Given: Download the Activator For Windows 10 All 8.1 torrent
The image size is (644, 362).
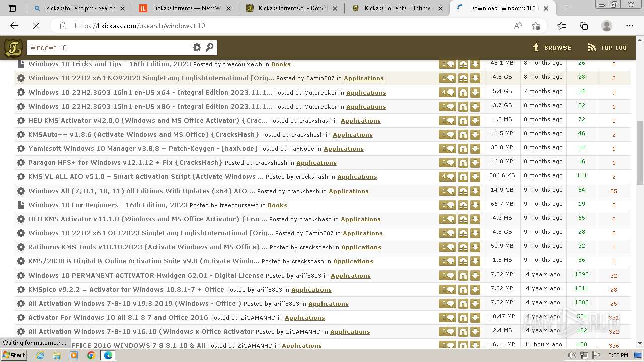Looking at the screenshot, I should pos(475,318).
